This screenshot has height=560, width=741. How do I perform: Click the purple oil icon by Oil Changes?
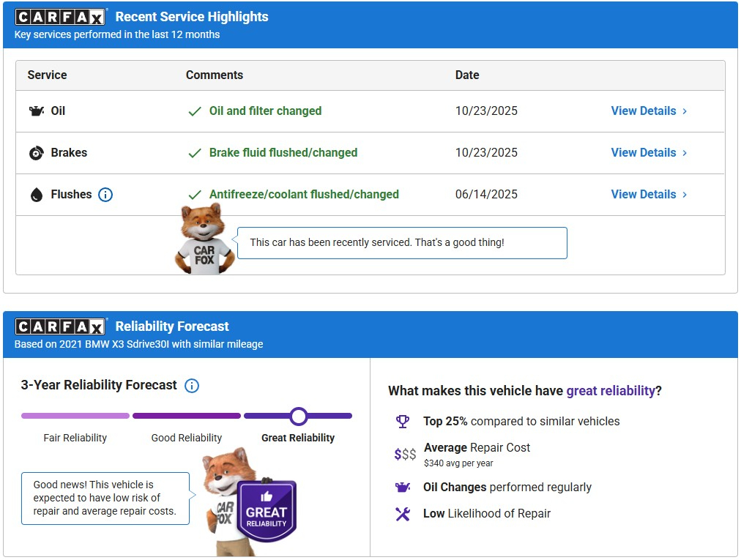point(402,488)
